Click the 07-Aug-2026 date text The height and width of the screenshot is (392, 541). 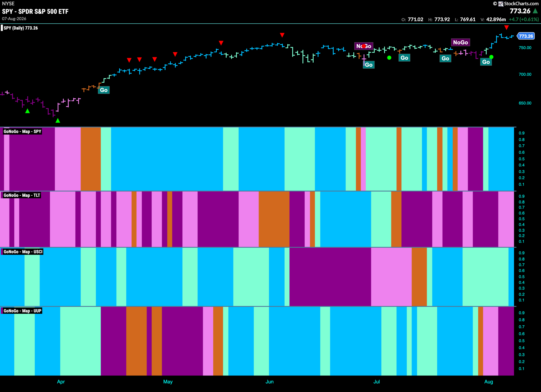14,19
